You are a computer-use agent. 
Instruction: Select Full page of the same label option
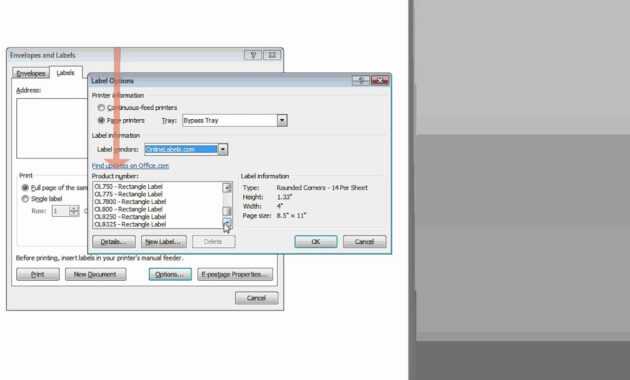point(25,188)
